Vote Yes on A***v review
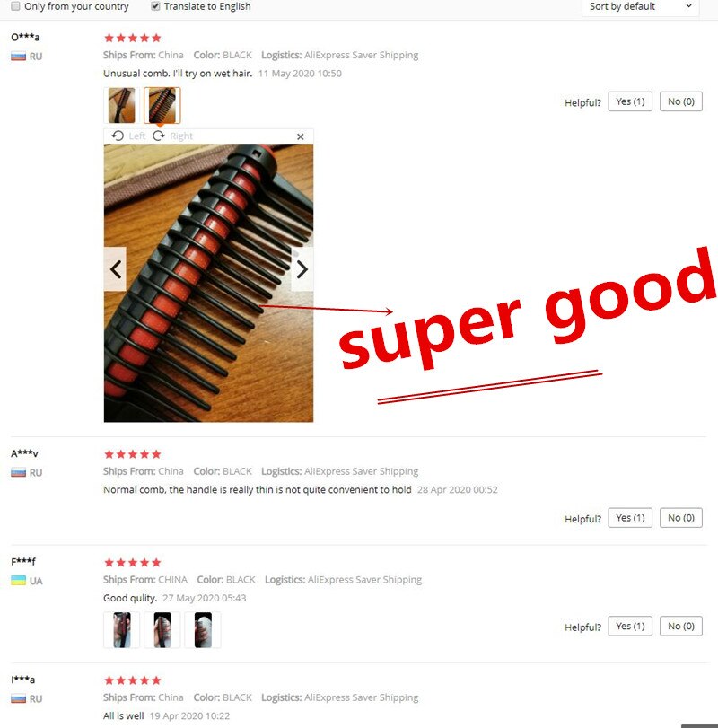The width and height of the screenshot is (718, 728). [630, 518]
